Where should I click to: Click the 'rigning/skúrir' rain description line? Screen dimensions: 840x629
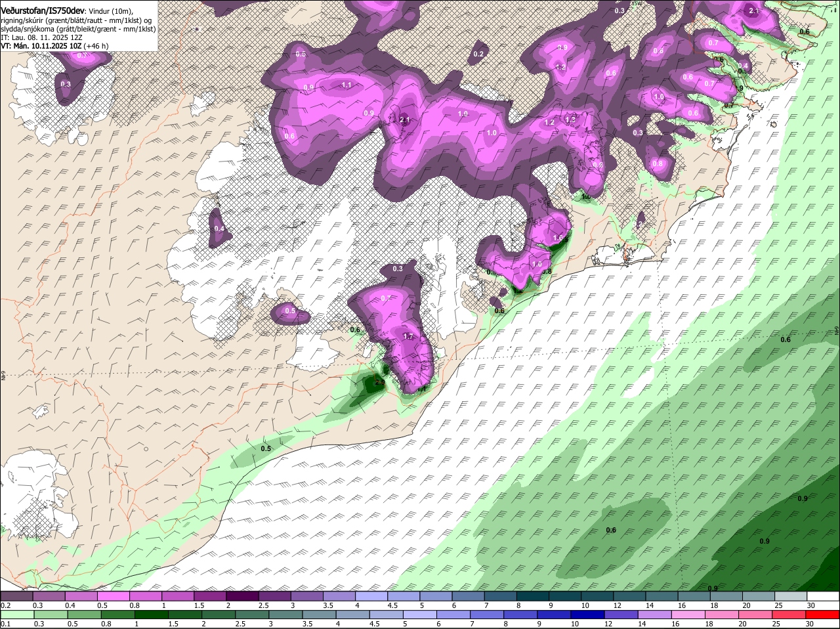(76, 20)
